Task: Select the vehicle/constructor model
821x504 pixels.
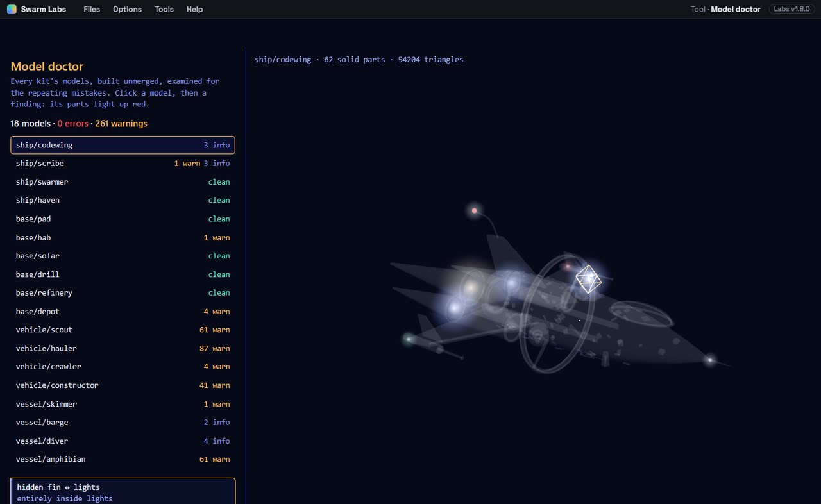Action: click(123, 385)
